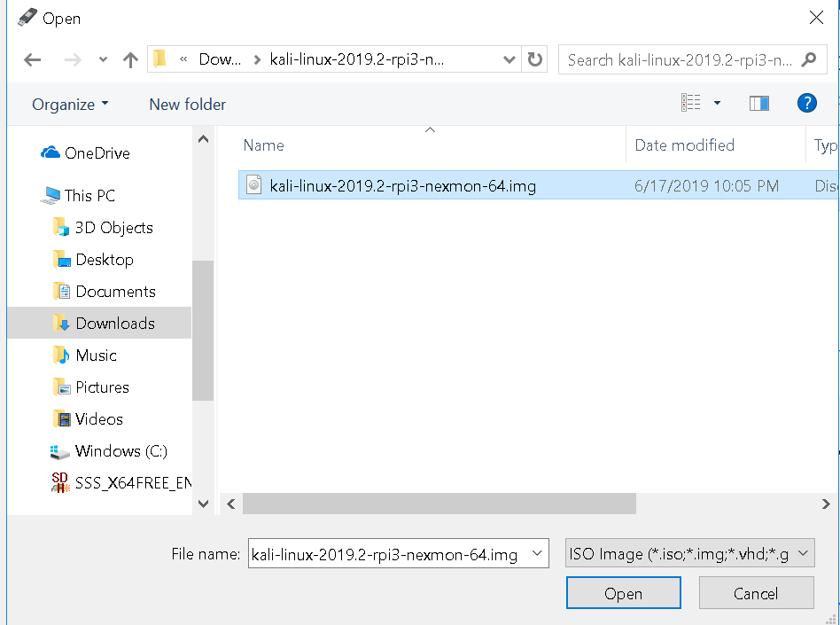
Task: Sort by the Date modified column
Action: (684, 145)
